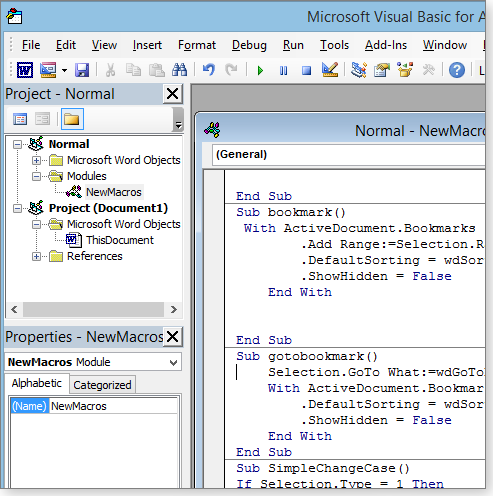Click the NewMacros code window icon
Screen dimensions: 493x496
pos(212,130)
